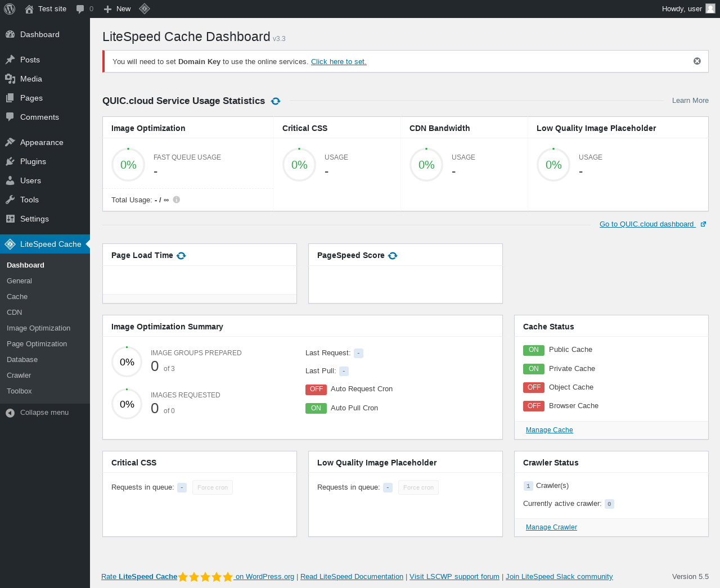Open the Settings menu

pos(45,219)
